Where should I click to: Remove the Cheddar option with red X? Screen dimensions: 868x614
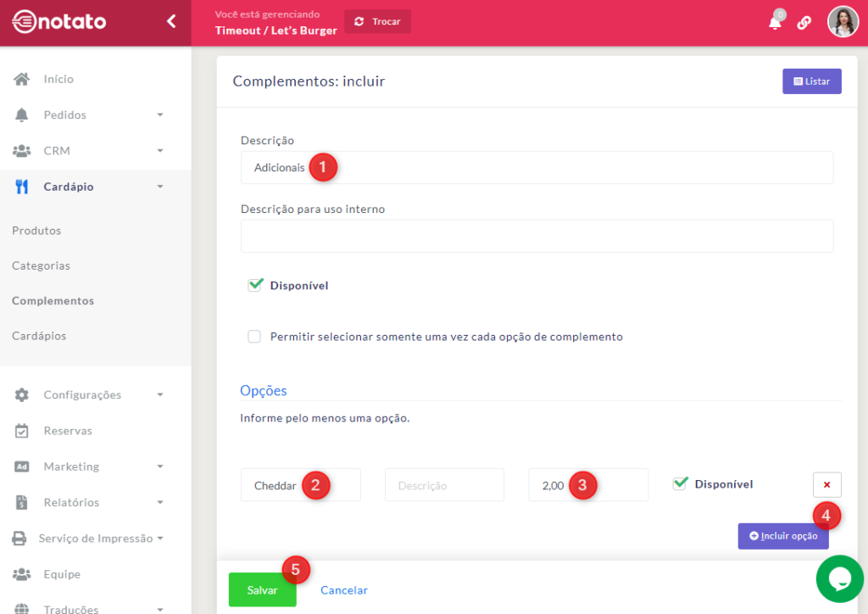click(826, 484)
